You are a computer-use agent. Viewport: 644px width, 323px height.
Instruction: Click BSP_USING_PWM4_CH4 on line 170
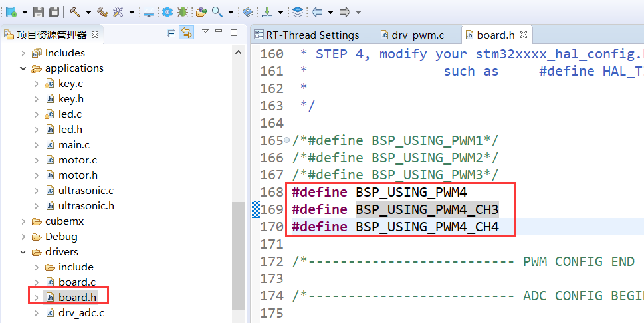tap(427, 227)
